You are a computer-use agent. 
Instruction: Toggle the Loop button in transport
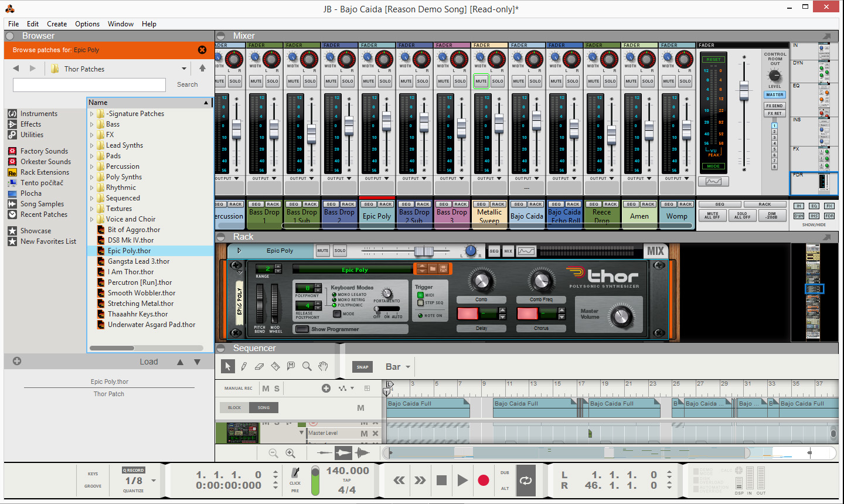pyautogui.click(x=526, y=481)
